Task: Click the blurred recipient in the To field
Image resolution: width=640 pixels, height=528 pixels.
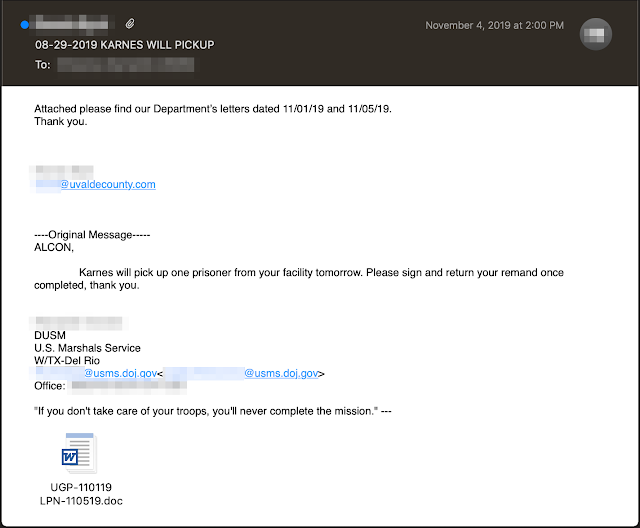Action: pos(125,65)
